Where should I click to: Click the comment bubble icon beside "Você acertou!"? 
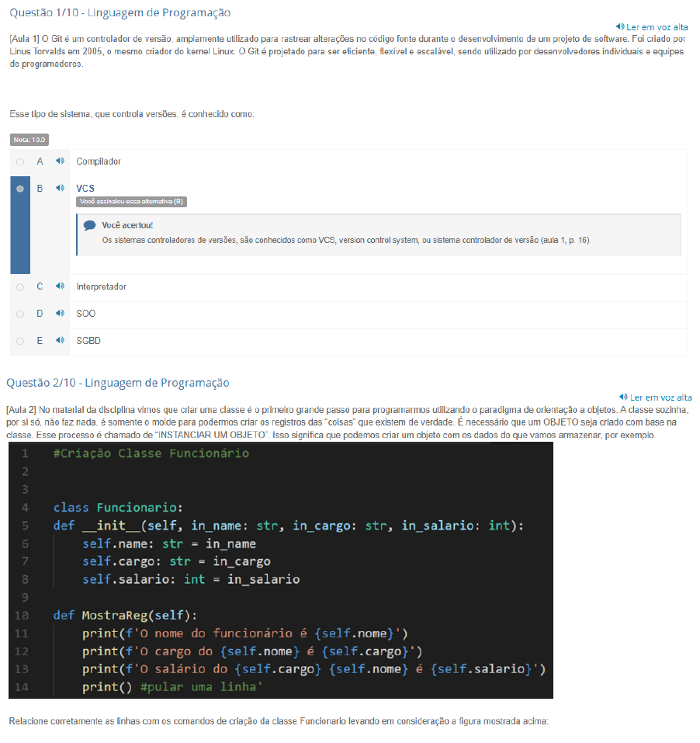pyautogui.click(x=90, y=226)
